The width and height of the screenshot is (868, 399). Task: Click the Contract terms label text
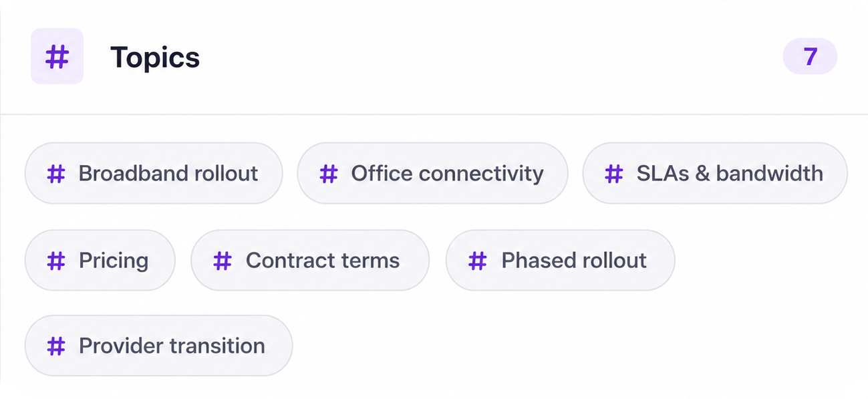[323, 260]
